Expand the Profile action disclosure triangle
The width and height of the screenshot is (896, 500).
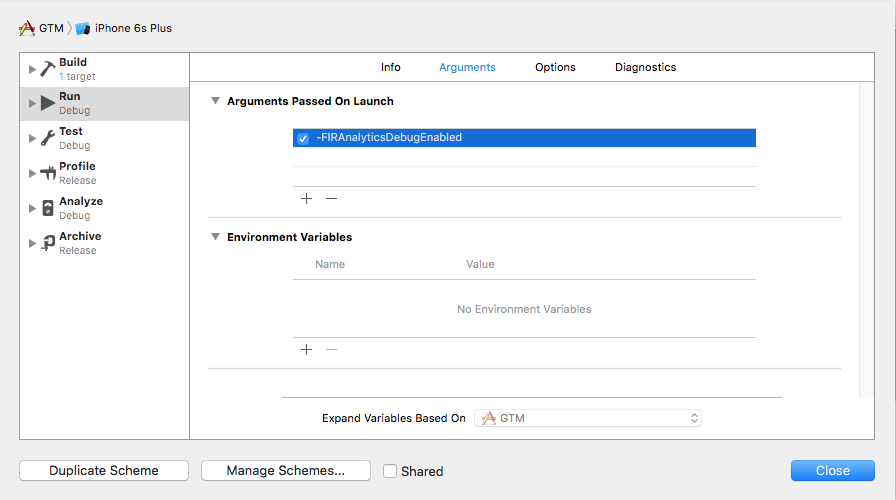tap(32, 173)
